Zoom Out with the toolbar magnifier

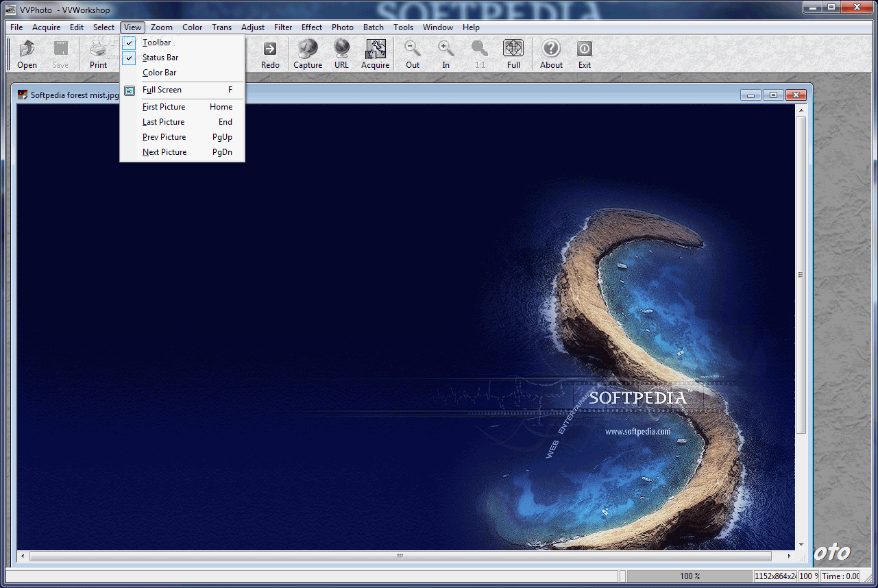[413, 54]
